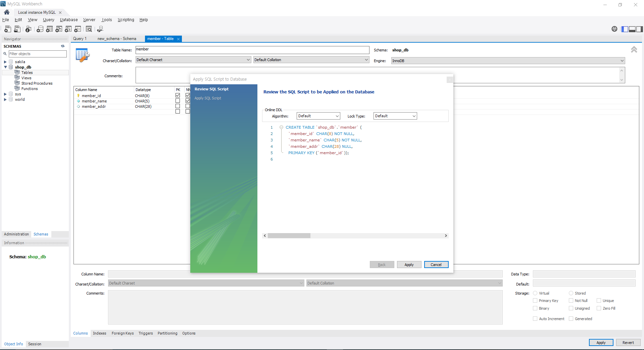Select the Virtual storage radio button
Screen dimensions: 644x350
[x=535, y=293]
